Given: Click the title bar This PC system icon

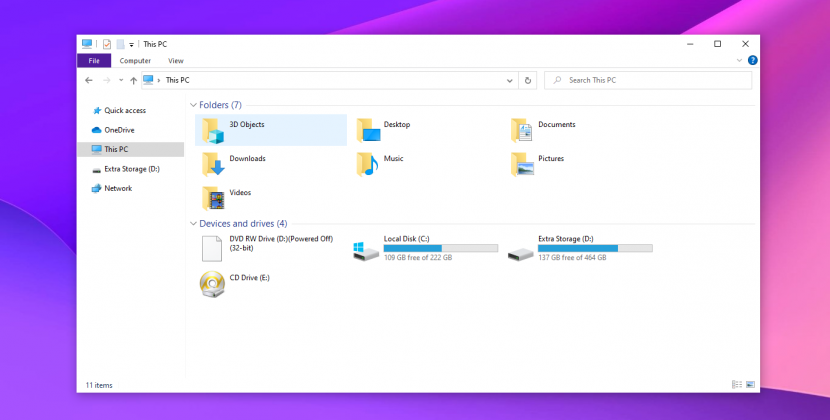Looking at the screenshot, I should (87, 44).
